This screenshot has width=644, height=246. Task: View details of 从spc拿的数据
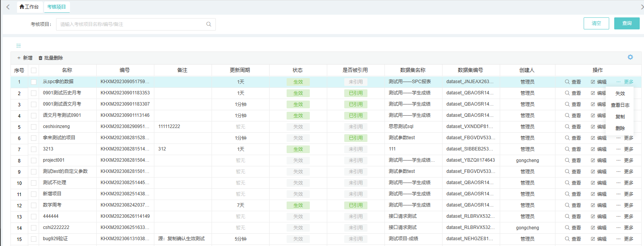(573, 82)
